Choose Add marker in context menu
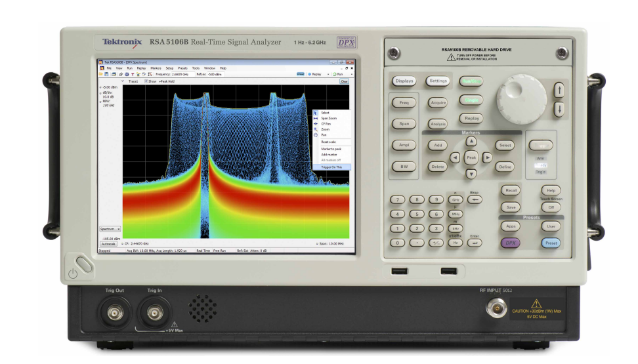Screen dimensions: 638x364 (x=331, y=155)
